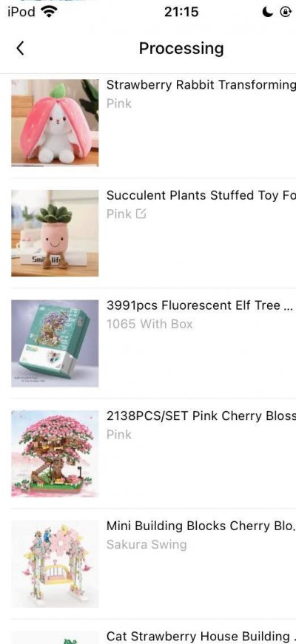Viewport: 296px width, 644px height.
Task: Open 2138PCS/SET Pink Cherry Blossom title
Action: click(x=201, y=416)
